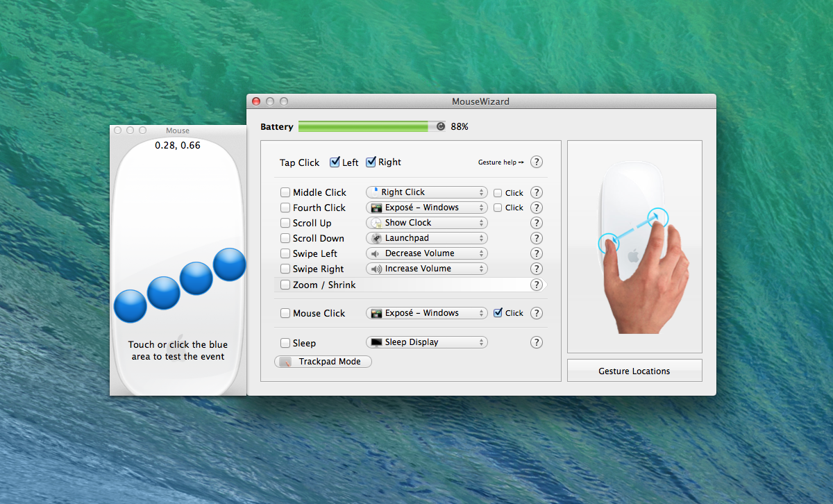Uncheck Click option for Mouse Click row
Screen dimensions: 833x504
click(x=498, y=313)
